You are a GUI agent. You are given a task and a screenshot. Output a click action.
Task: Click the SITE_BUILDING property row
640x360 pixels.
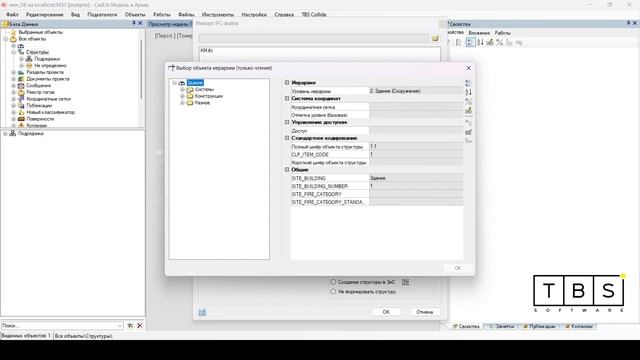pyautogui.click(x=377, y=178)
